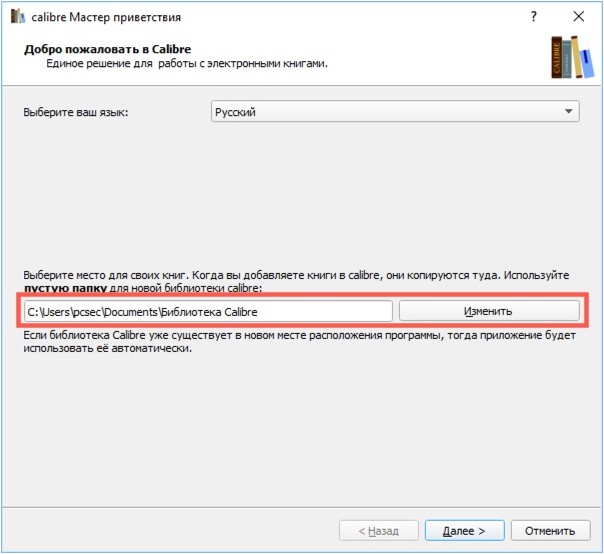
Task: Click the note starting Если библиотека Calibre
Action: [x=300, y=341]
